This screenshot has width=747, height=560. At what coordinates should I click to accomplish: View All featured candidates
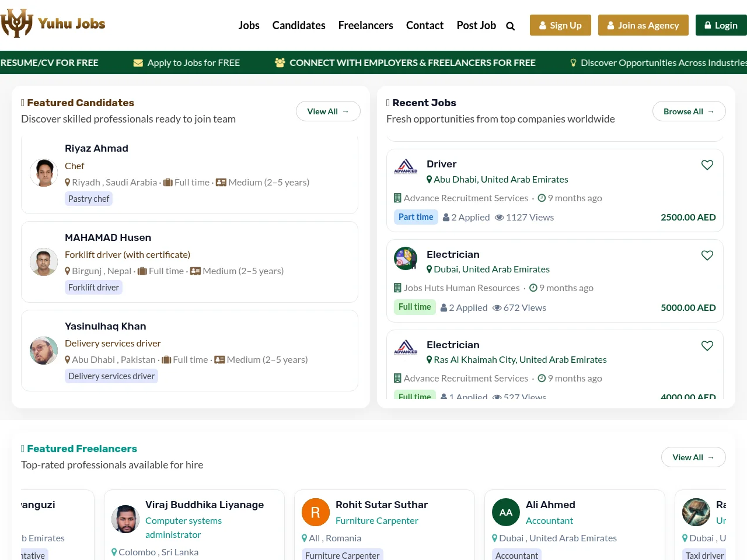(x=328, y=111)
